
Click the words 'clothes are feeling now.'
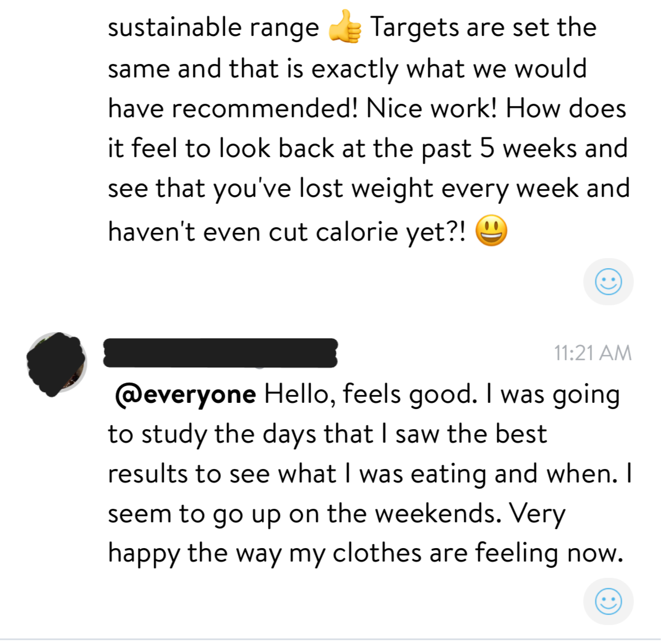tap(478, 553)
